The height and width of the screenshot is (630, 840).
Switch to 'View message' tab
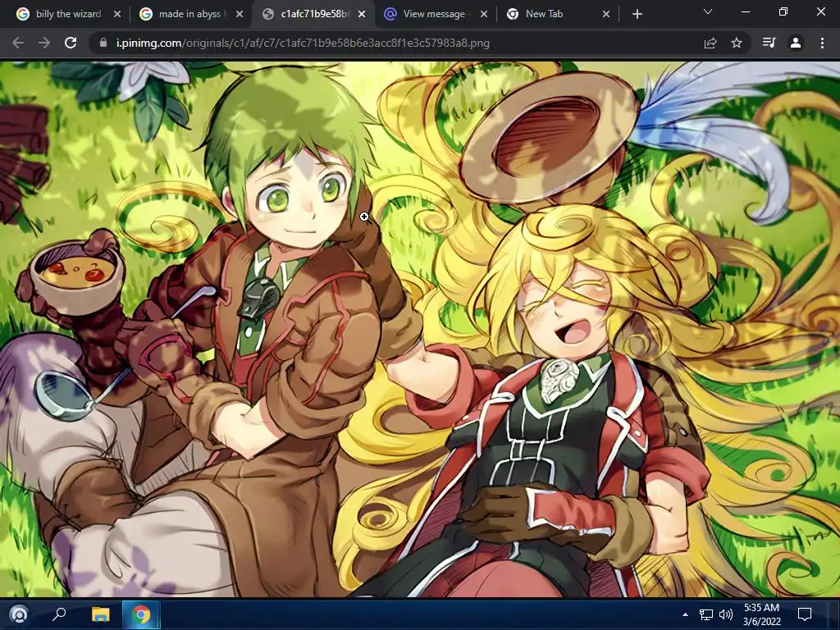coord(436,14)
